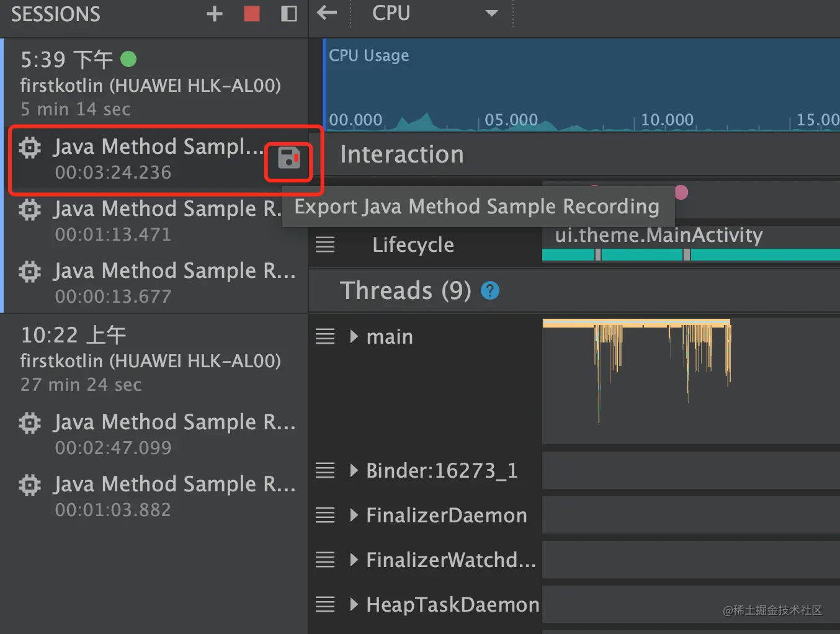Expand the FinalizerDaemon thread
Image resolution: width=840 pixels, height=634 pixels.
point(354,515)
